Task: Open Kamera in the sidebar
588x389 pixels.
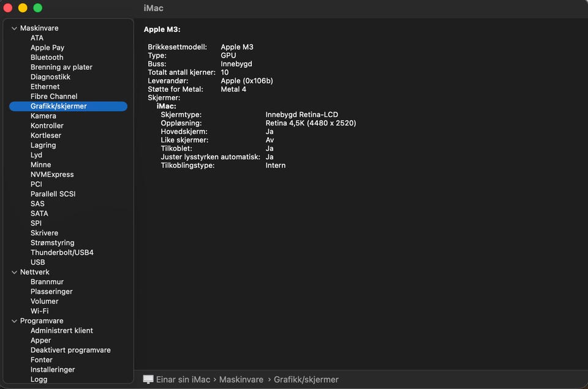Action: 43,116
